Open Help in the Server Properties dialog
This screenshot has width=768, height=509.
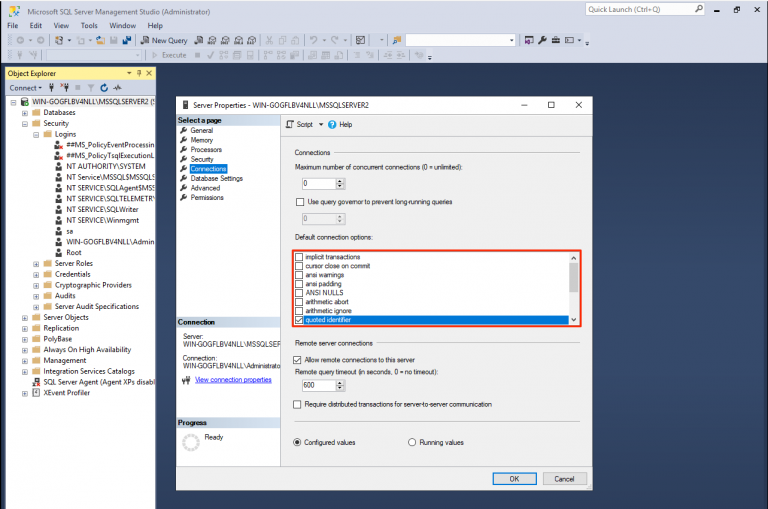(x=340, y=124)
